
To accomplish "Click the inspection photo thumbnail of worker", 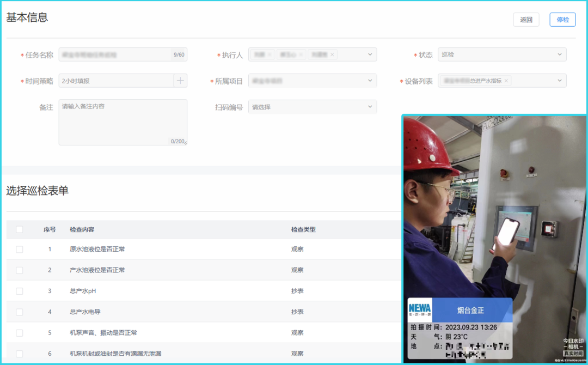I will pos(494,218).
